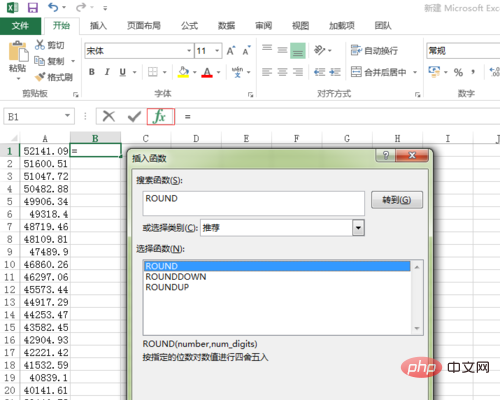Click the fx Insert Function button
The image size is (500, 400).
click(x=161, y=117)
